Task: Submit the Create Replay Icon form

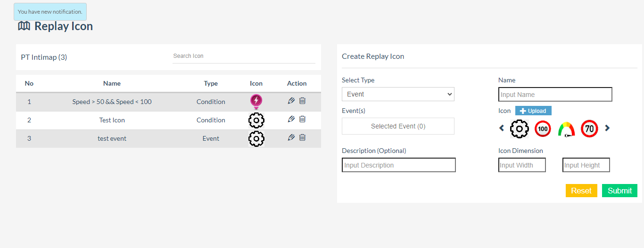Action: point(619,191)
